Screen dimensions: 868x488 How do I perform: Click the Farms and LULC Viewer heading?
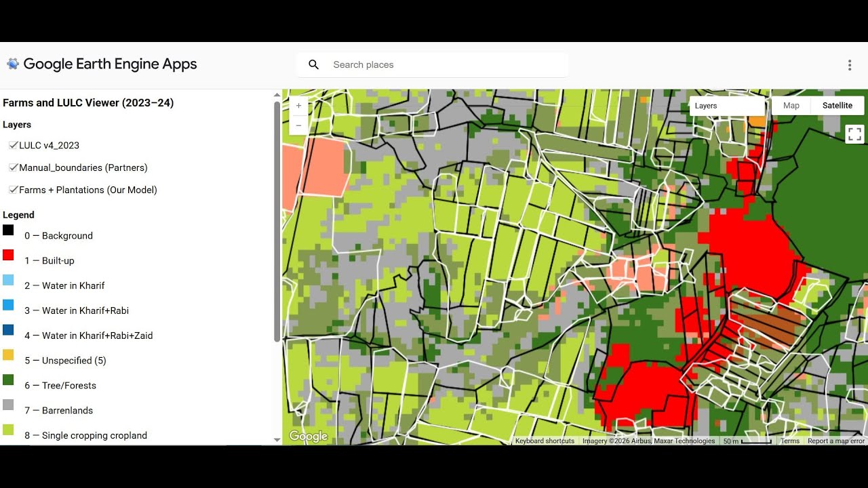(x=88, y=103)
